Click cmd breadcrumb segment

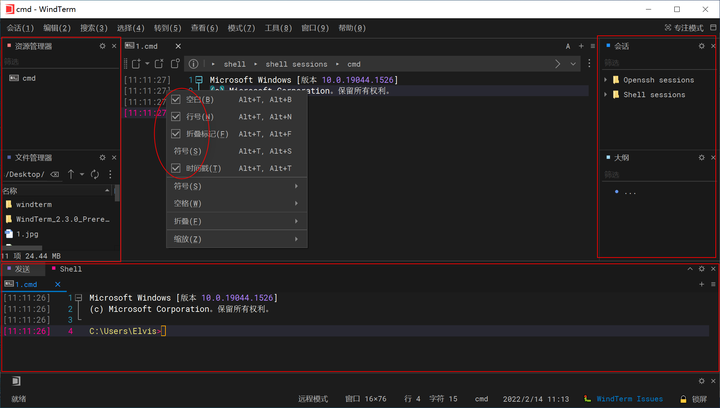[354, 64]
